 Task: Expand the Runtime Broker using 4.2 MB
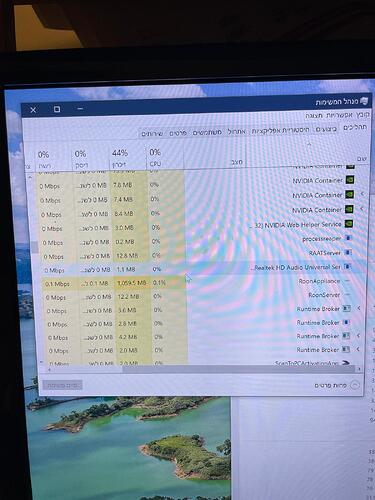point(358,336)
